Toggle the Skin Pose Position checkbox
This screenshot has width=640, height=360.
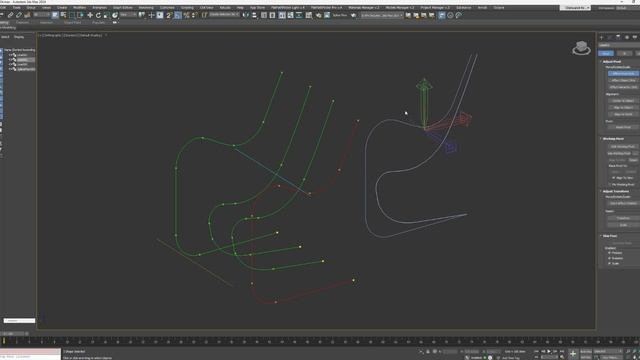pyautogui.click(x=609, y=253)
